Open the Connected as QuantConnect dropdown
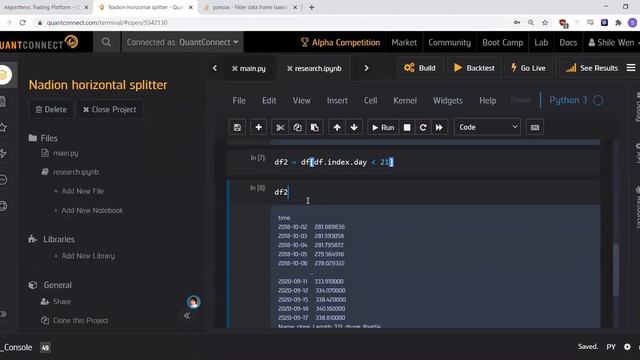 point(182,42)
